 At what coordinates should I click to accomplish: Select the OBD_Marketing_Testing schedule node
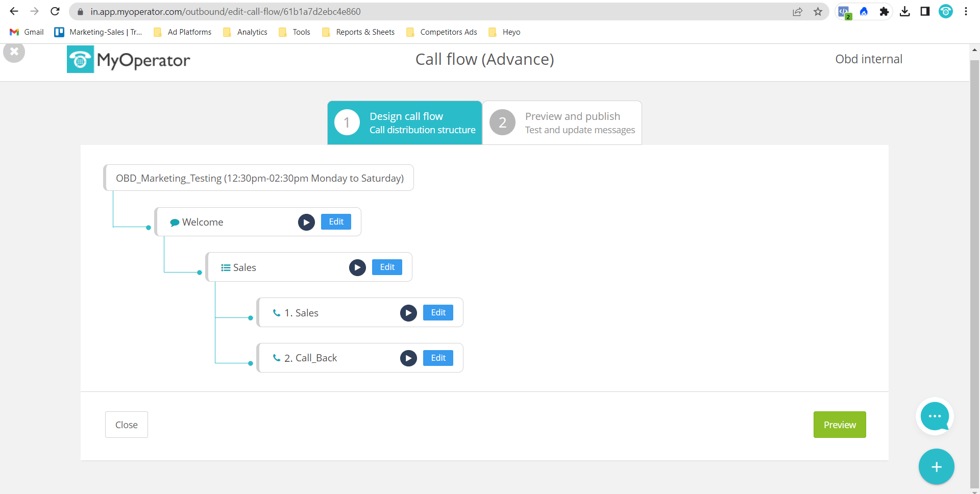point(258,178)
